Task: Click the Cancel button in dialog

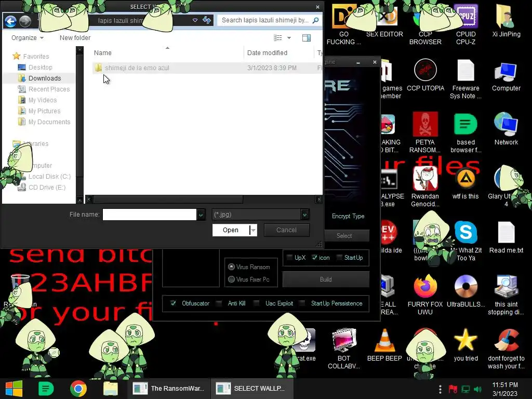Action: pyautogui.click(x=286, y=230)
